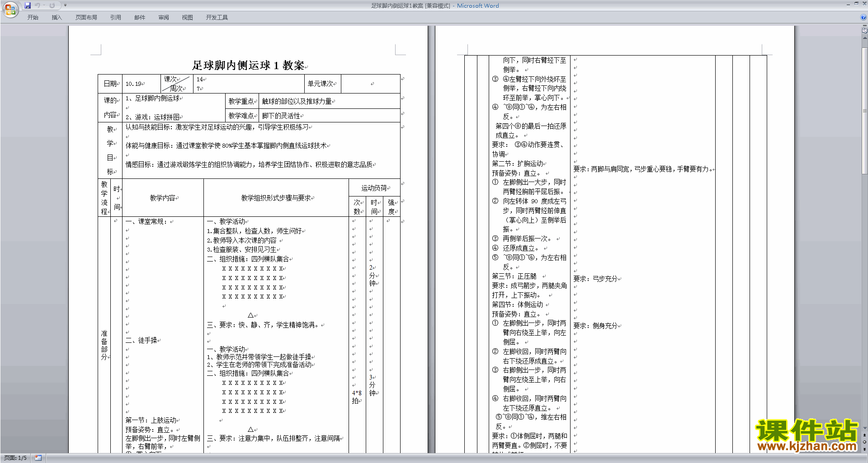Click 第三节：正压腿 on page two
This screenshot has width=868, height=463.
tap(514, 276)
